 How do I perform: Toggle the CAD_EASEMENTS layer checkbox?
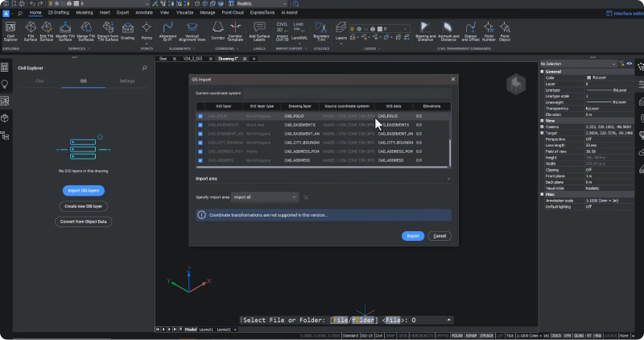coord(200,126)
